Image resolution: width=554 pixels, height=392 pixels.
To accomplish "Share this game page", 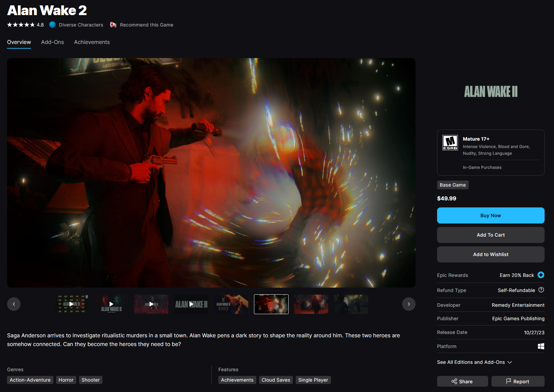I will pos(463,382).
